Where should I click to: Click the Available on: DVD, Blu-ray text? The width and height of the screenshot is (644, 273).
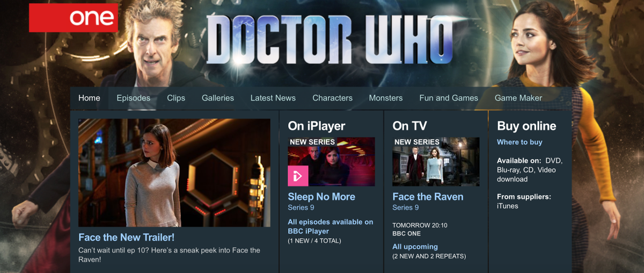point(530,170)
